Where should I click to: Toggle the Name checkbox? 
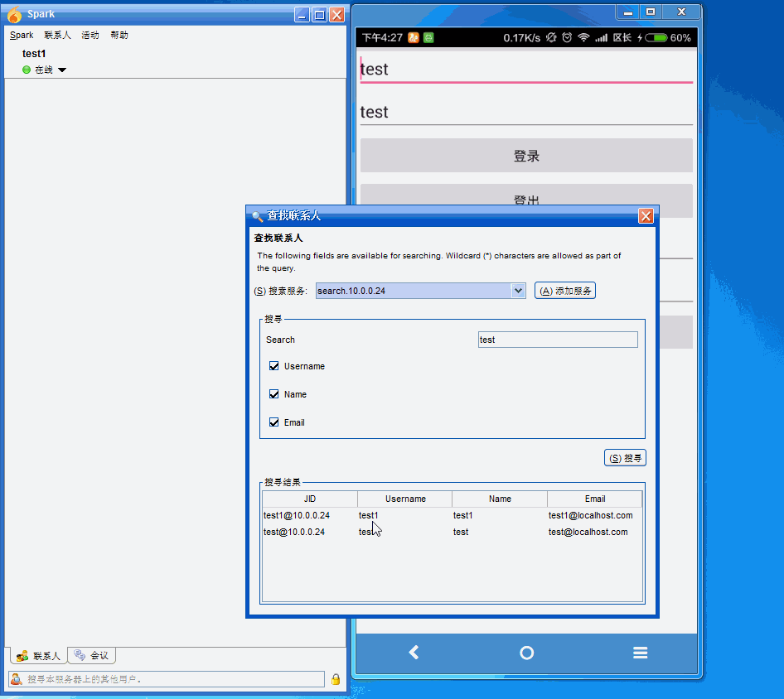pyautogui.click(x=274, y=394)
